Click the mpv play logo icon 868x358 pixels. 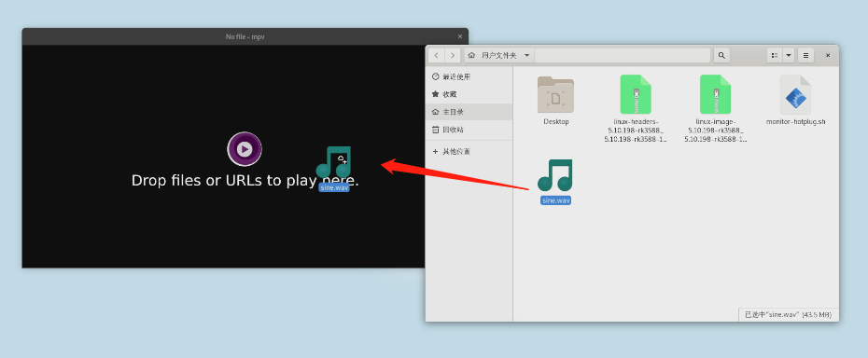(x=245, y=149)
